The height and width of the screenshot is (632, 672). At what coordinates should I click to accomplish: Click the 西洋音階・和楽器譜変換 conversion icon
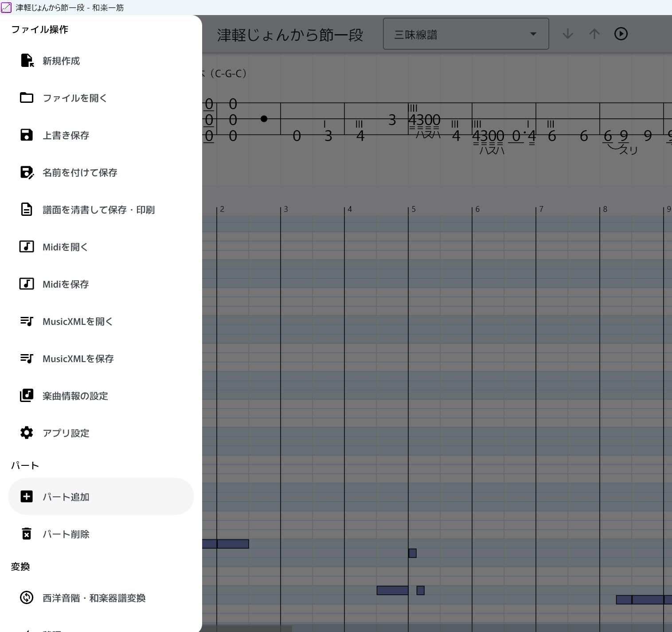coord(27,598)
